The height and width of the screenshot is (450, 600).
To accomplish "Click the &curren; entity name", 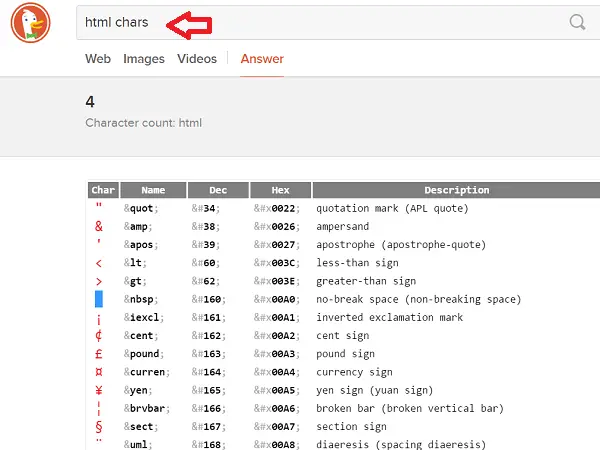I will pyautogui.click(x=147, y=372).
